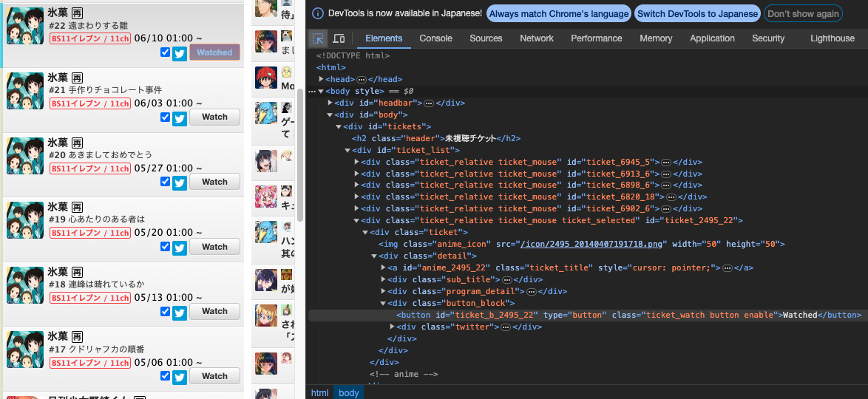Screen dimensions: 868x399
Task: Click the ellipsis icon in sub_title div row
Action: [x=506, y=279]
